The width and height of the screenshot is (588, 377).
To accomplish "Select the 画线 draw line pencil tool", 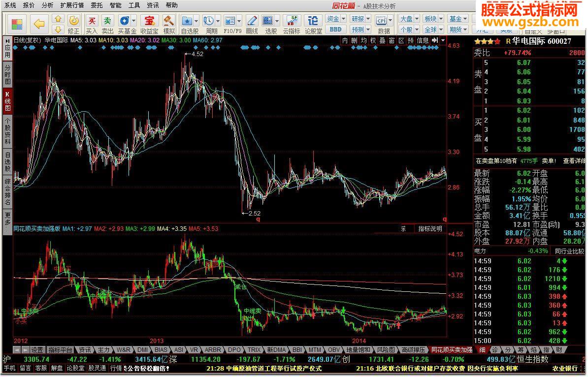I will [x=252, y=24].
